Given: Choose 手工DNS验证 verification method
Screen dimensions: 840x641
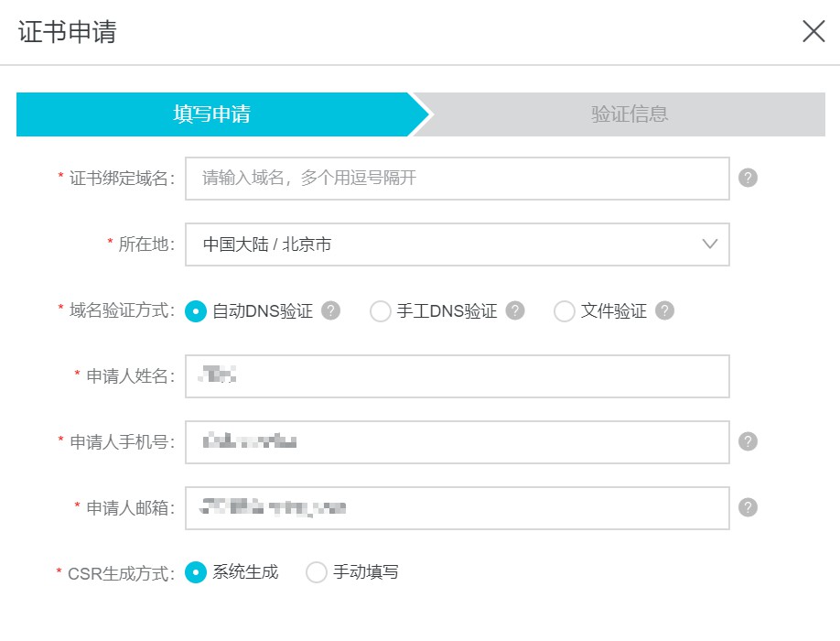Looking at the screenshot, I should coord(381,311).
